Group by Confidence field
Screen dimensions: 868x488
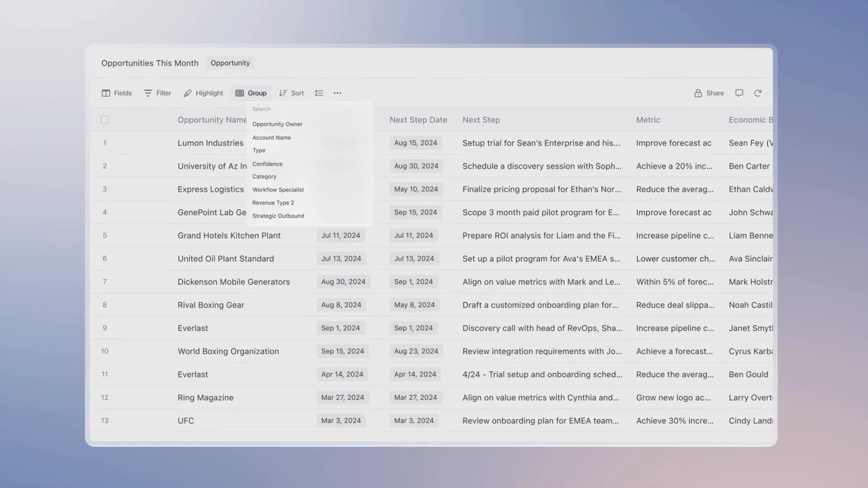click(x=267, y=164)
